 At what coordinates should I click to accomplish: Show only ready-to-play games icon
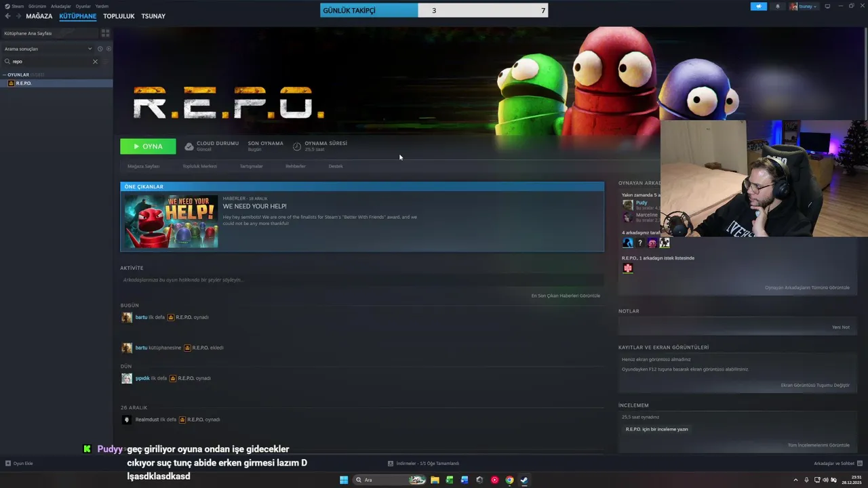click(x=108, y=49)
